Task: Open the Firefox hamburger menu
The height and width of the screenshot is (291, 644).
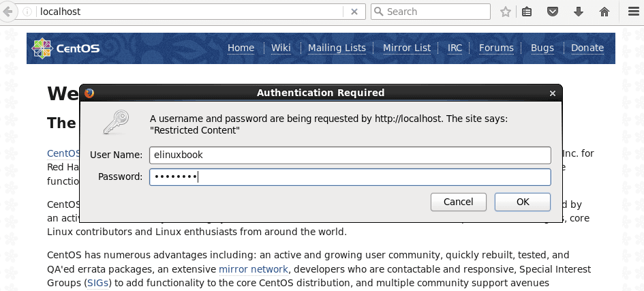Action: pos(634,12)
